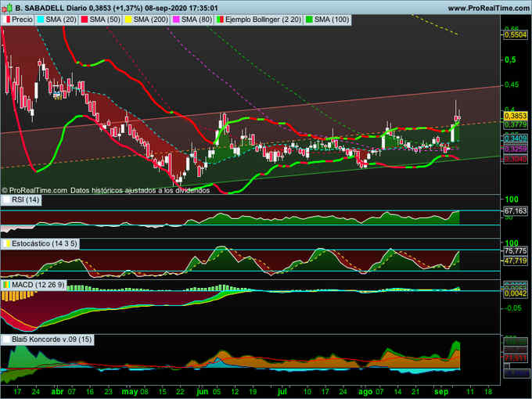Click the yellow 0,3853 current price tag
This screenshot has width=532, height=399.
[x=515, y=115]
